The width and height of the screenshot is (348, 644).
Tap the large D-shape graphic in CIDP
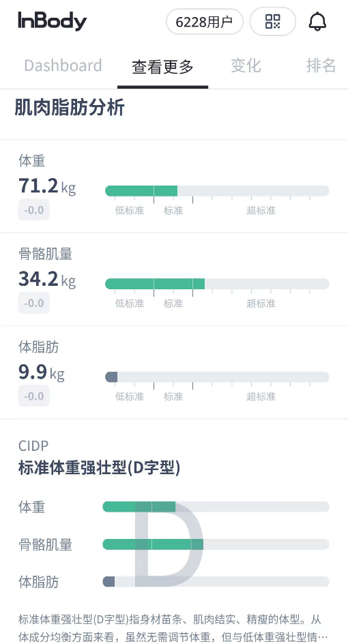169,544
